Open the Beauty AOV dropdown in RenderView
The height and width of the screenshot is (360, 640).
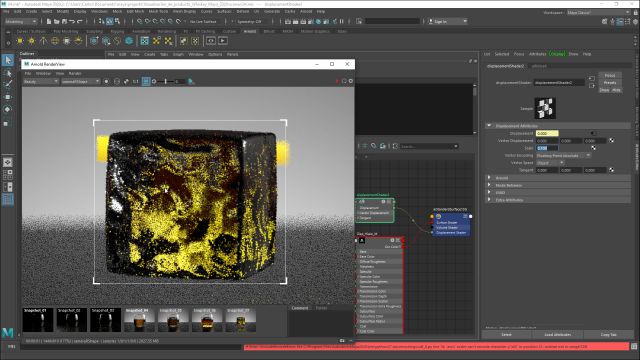pyautogui.click(x=41, y=82)
